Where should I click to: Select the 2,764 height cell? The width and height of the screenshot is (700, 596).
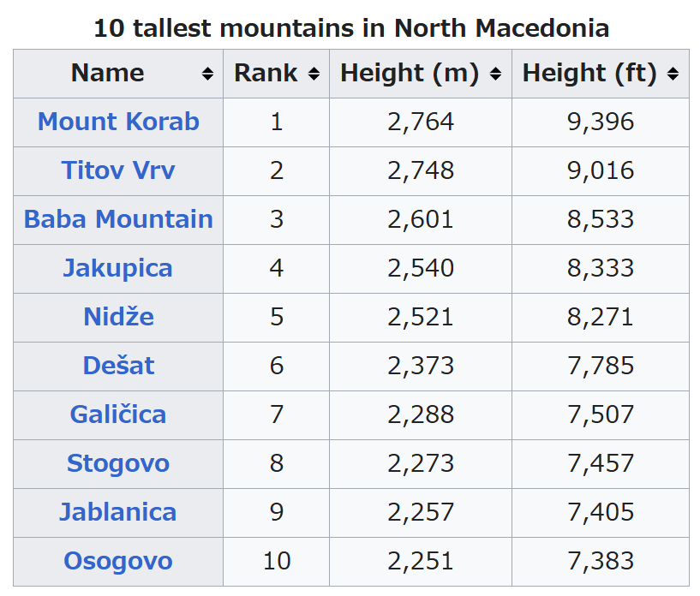(x=421, y=122)
